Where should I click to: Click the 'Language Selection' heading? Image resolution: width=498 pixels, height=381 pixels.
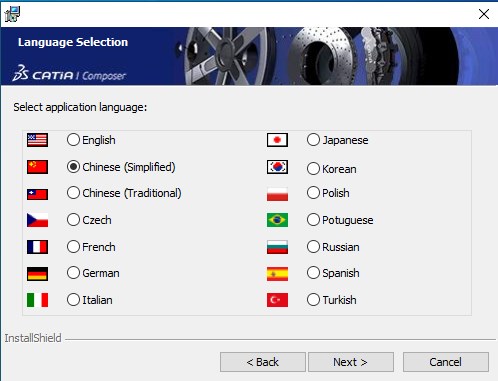click(x=73, y=42)
